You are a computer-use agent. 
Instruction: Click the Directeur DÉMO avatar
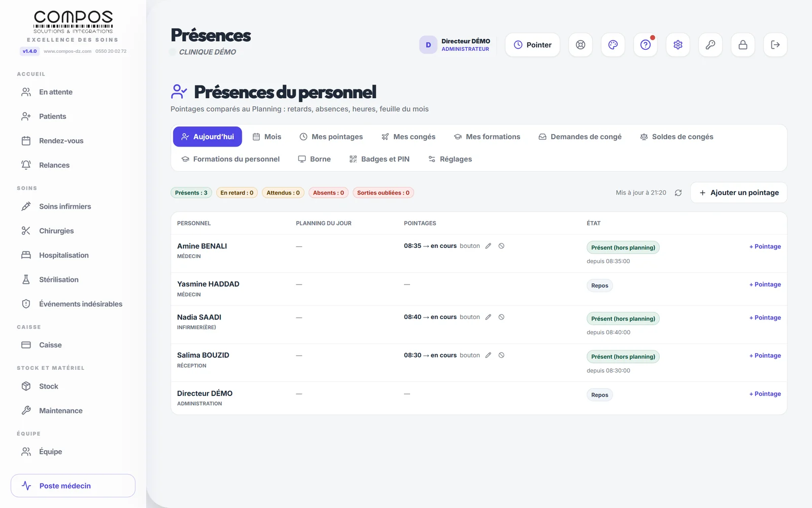click(428, 45)
